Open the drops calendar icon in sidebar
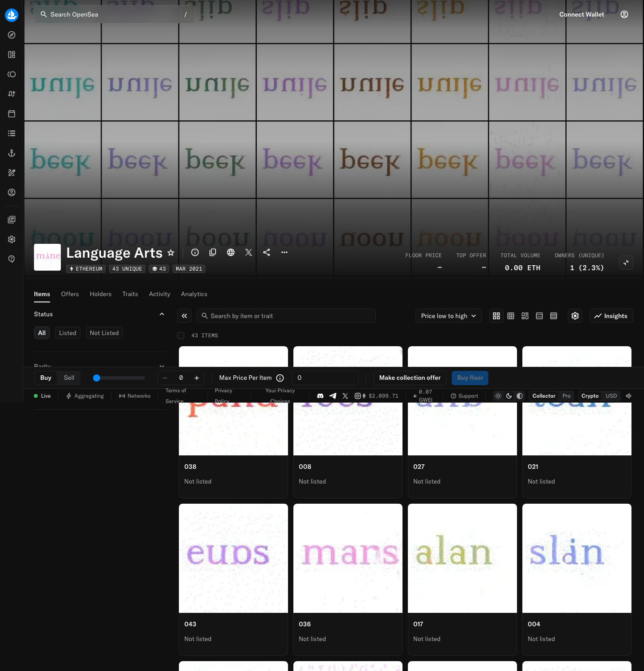 [12, 114]
